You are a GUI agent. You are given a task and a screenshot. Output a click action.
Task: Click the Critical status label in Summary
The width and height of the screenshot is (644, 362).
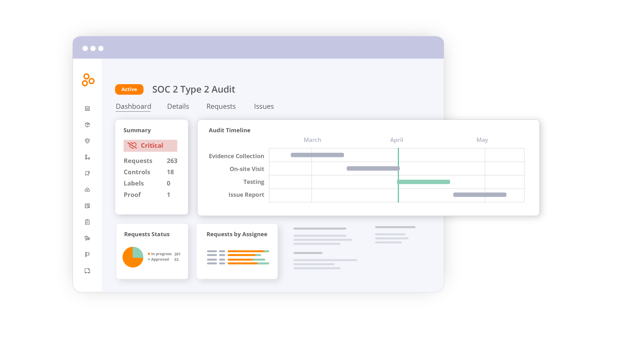[150, 146]
